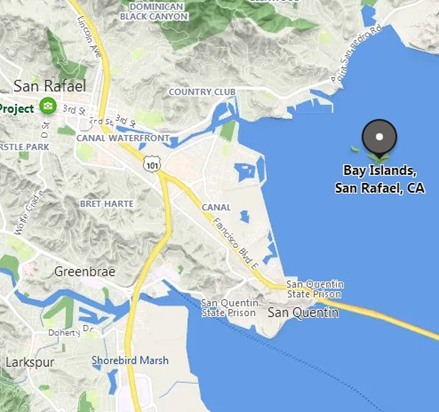Viewport: 439px width, 412px height.
Task: Select the San Quentin town label
Action: [303, 313]
